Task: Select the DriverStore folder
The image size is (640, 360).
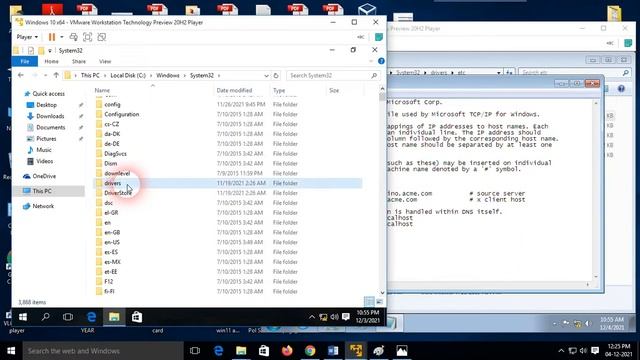Action: tap(118, 193)
